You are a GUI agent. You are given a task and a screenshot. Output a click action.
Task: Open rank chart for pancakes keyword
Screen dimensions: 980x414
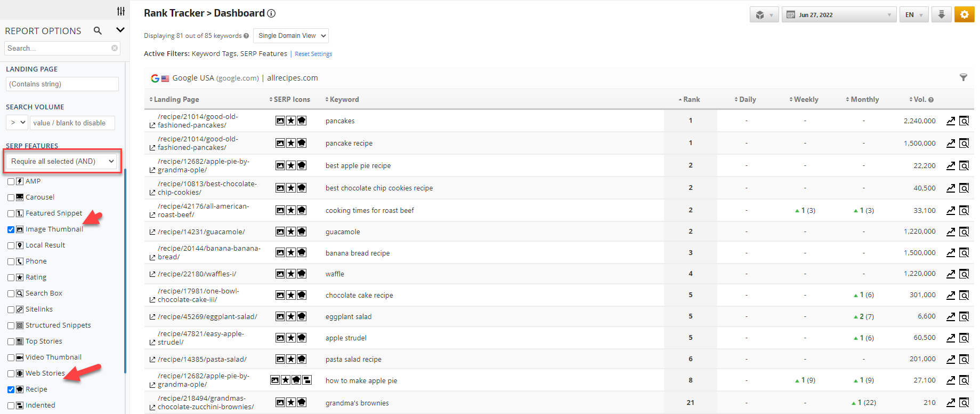pyautogui.click(x=951, y=121)
